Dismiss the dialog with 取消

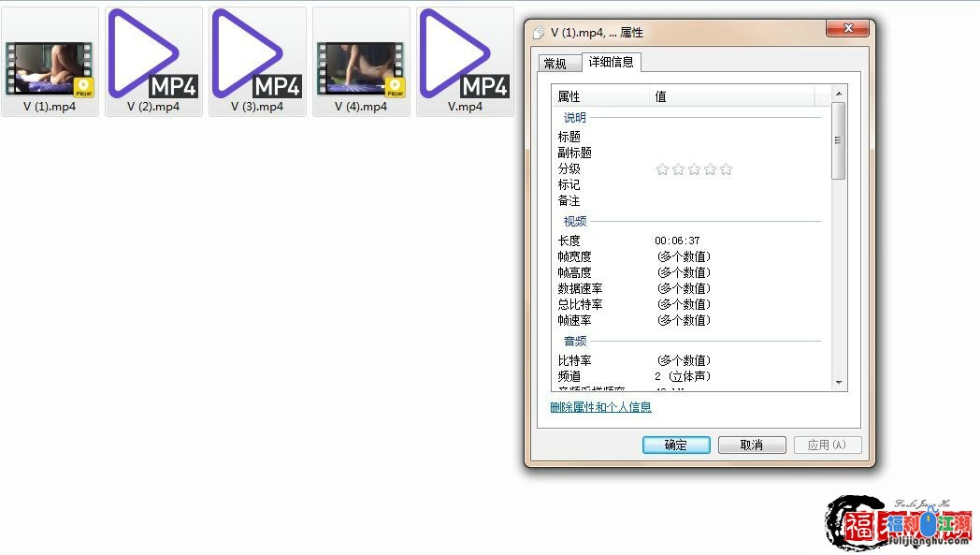752,445
